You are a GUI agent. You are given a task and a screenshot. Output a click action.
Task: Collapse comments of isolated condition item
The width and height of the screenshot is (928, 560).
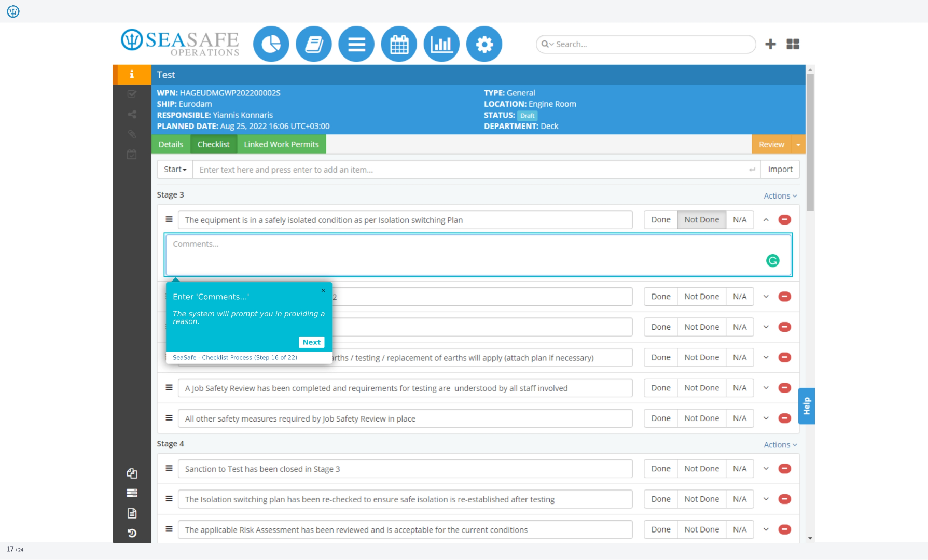tap(766, 220)
